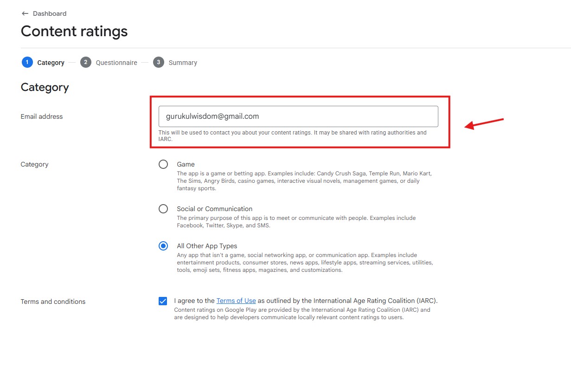The width and height of the screenshot is (571, 392).
Task: Select the All Other App Types radio button
Action: tap(163, 246)
